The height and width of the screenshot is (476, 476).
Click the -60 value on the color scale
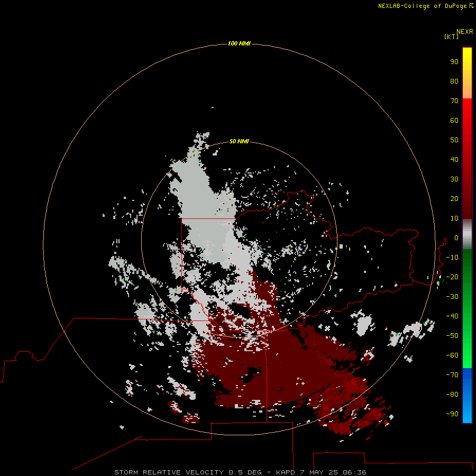pos(452,355)
